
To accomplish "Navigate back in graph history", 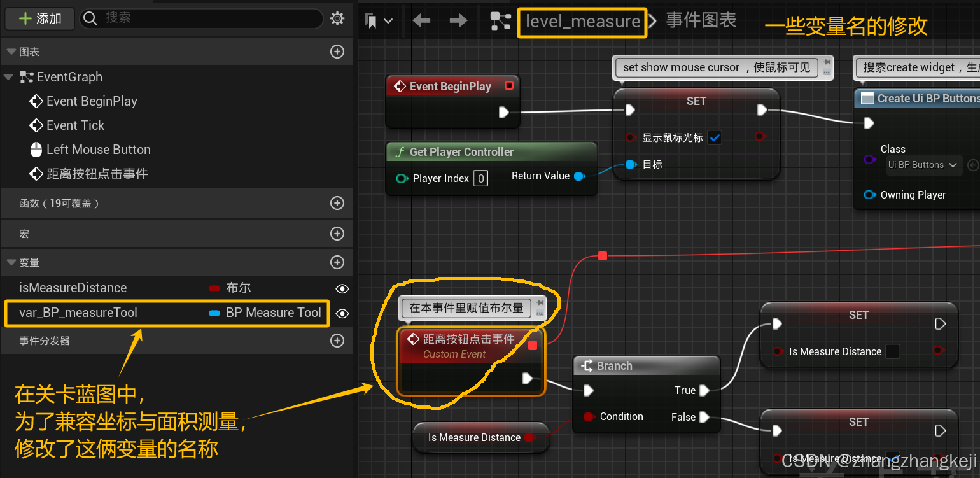I will (421, 21).
